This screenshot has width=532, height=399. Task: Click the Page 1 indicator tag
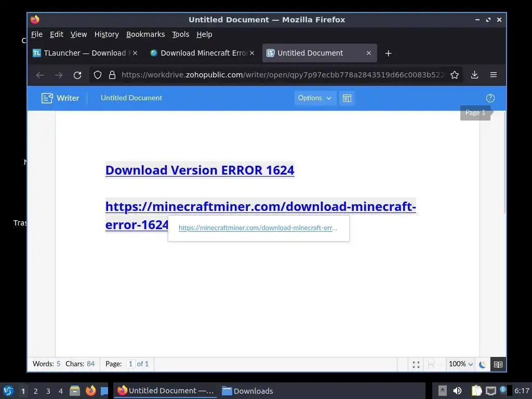(475, 113)
